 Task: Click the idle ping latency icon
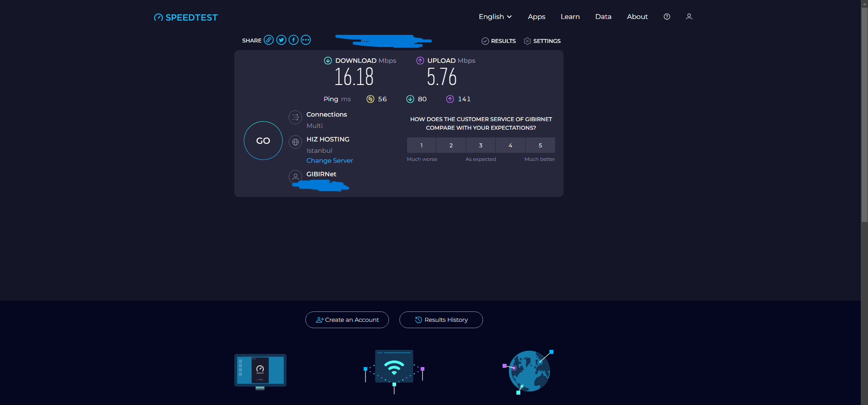coord(370,99)
